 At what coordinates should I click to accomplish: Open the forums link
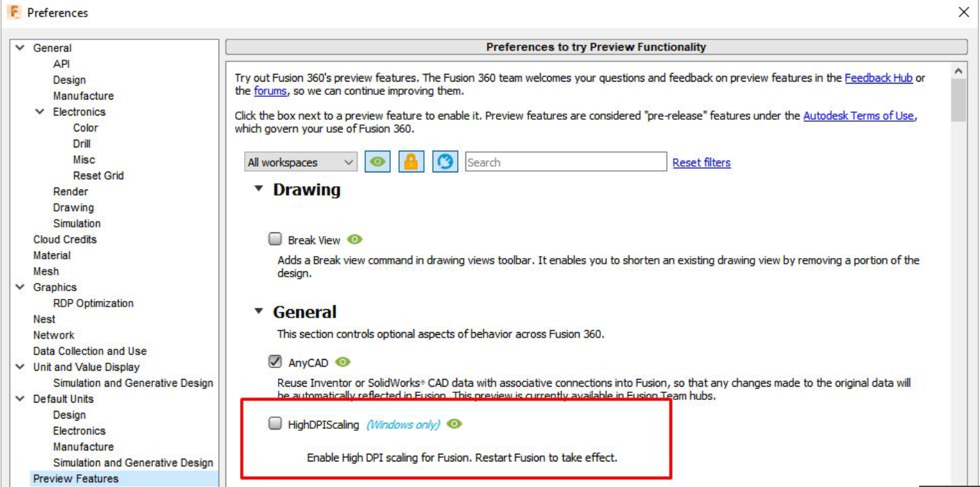click(270, 91)
